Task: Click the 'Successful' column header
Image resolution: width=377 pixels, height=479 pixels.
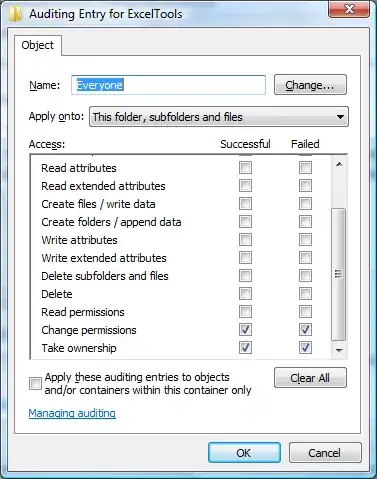Action: (245, 144)
